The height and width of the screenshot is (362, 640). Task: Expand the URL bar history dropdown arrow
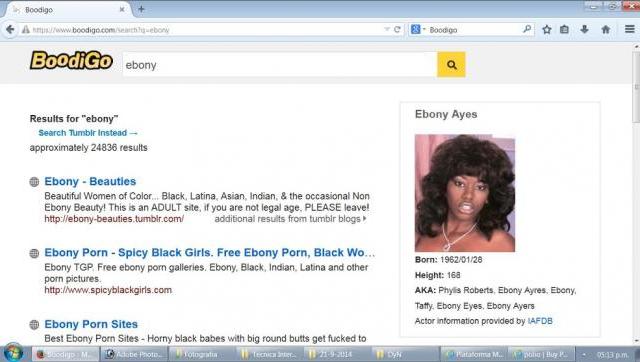tap(387, 29)
